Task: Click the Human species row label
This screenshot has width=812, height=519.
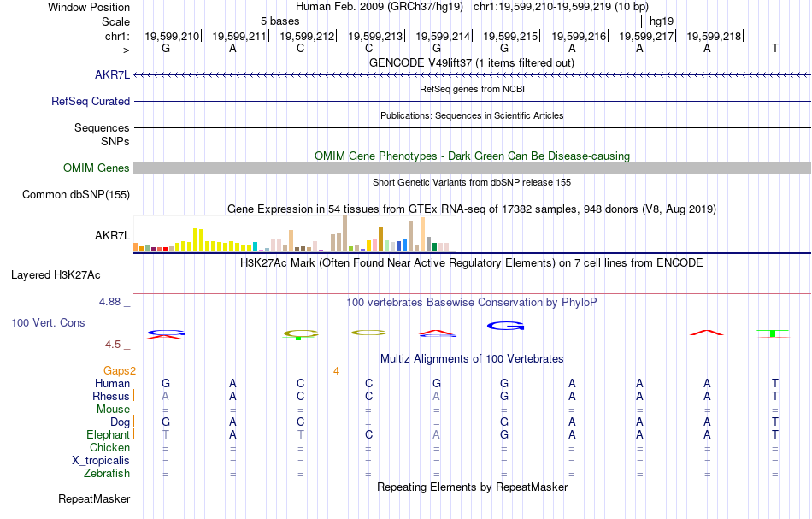Action: [x=112, y=384]
